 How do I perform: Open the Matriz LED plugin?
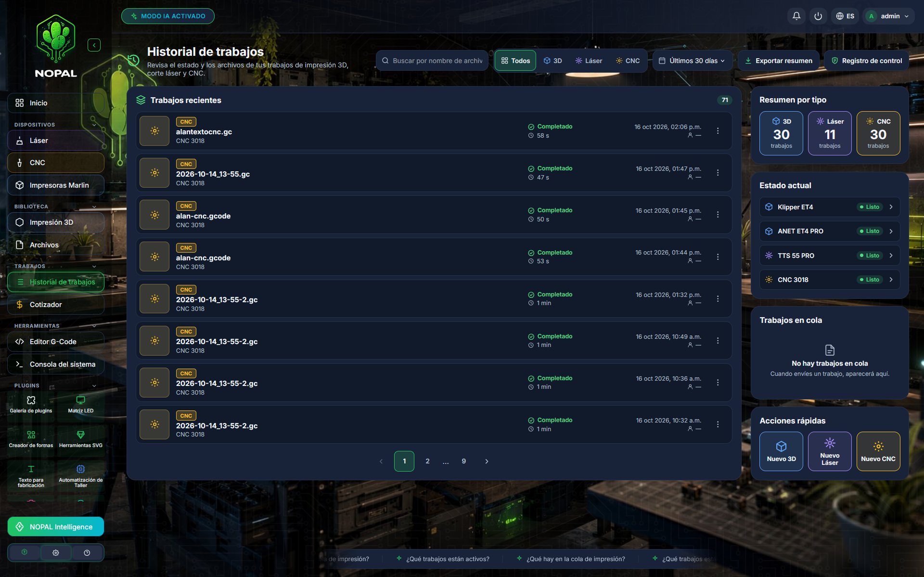click(x=80, y=404)
